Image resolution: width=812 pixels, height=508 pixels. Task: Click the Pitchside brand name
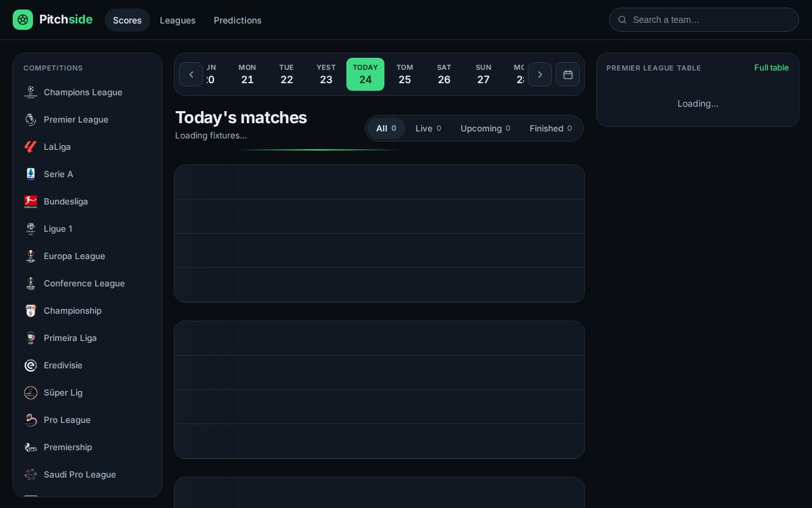(66, 20)
